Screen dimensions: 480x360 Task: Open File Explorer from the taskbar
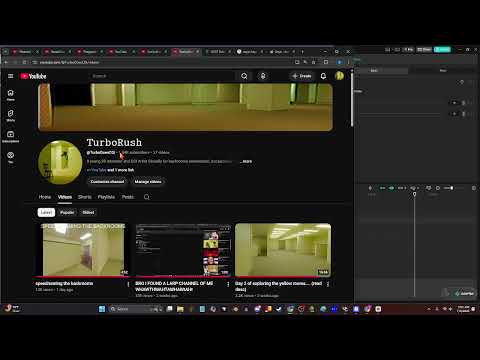(180, 309)
